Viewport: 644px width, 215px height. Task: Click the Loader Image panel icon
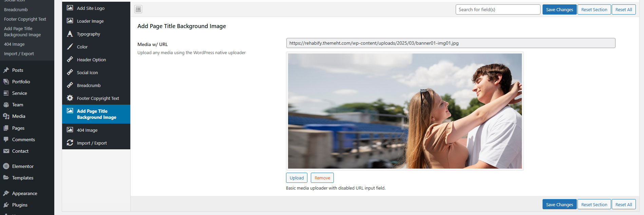click(x=70, y=21)
